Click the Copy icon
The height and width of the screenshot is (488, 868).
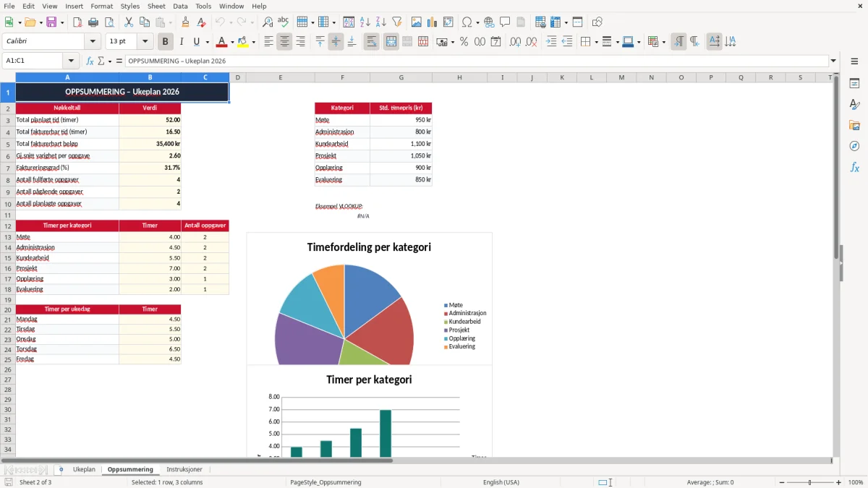pyautogui.click(x=144, y=22)
